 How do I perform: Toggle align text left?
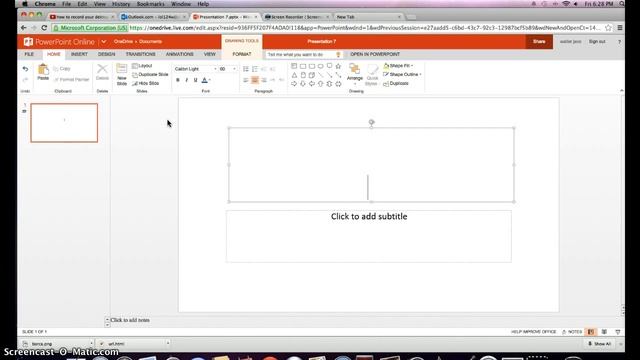coord(246,80)
